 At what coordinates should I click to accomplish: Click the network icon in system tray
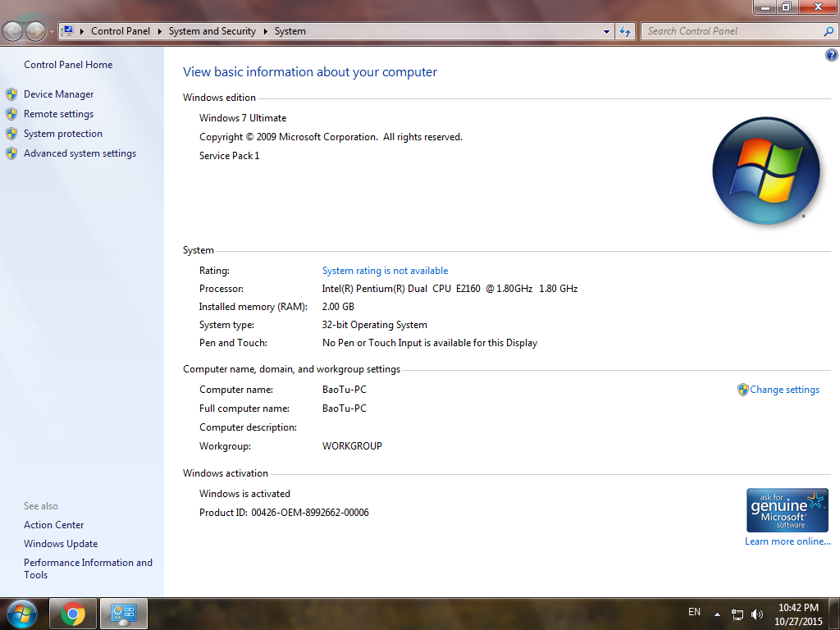pyautogui.click(x=737, y=614)
